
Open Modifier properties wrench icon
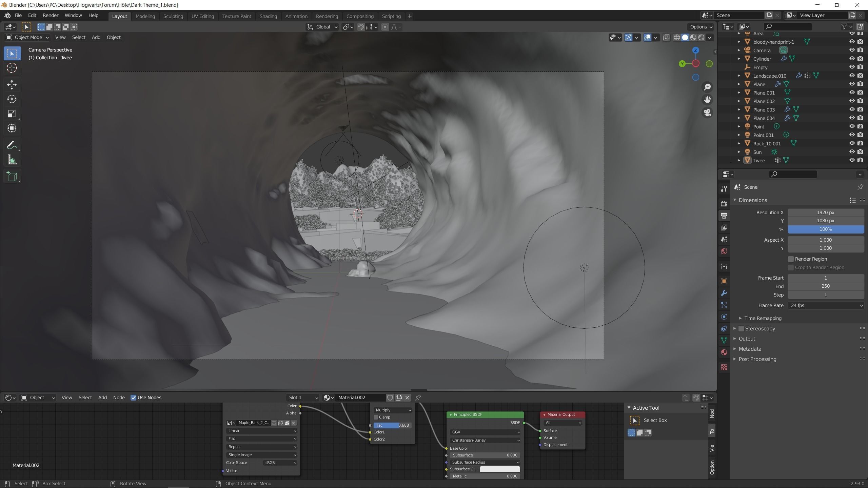[x=724, y=293]
